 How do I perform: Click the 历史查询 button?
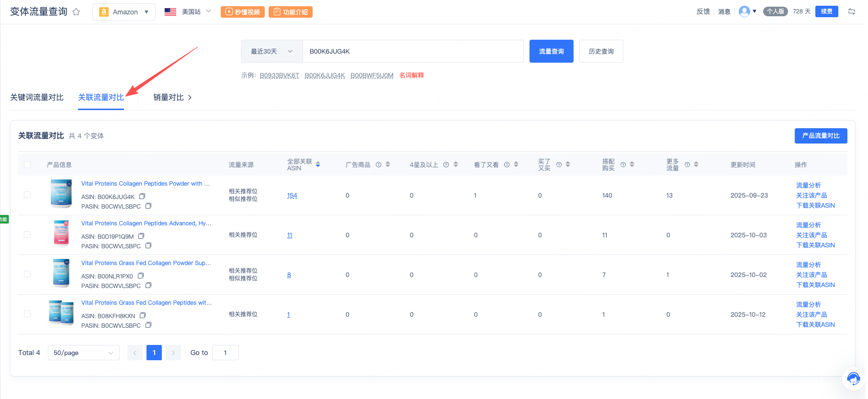[x=601, y=51]
